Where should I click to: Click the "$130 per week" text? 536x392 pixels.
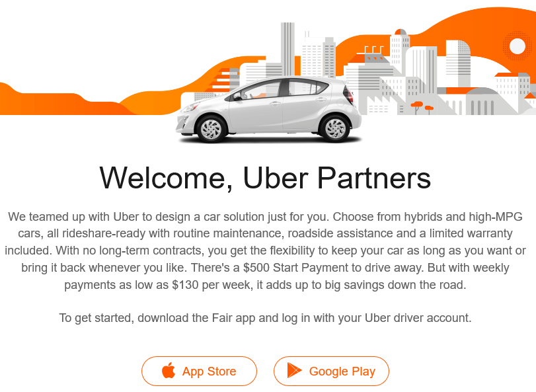point(211,285)
